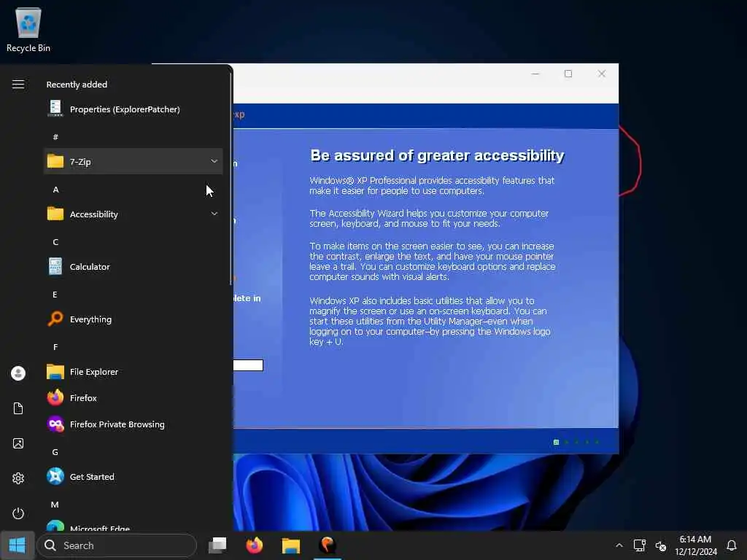Open File Explorer from the taskbar

pyautogui.click(x=290, y=545)
